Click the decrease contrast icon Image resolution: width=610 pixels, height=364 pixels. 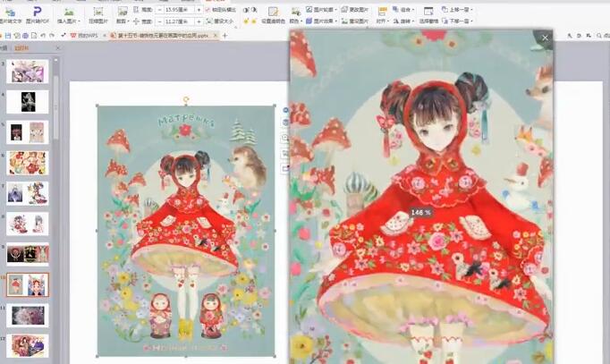(x=254, y=10)
